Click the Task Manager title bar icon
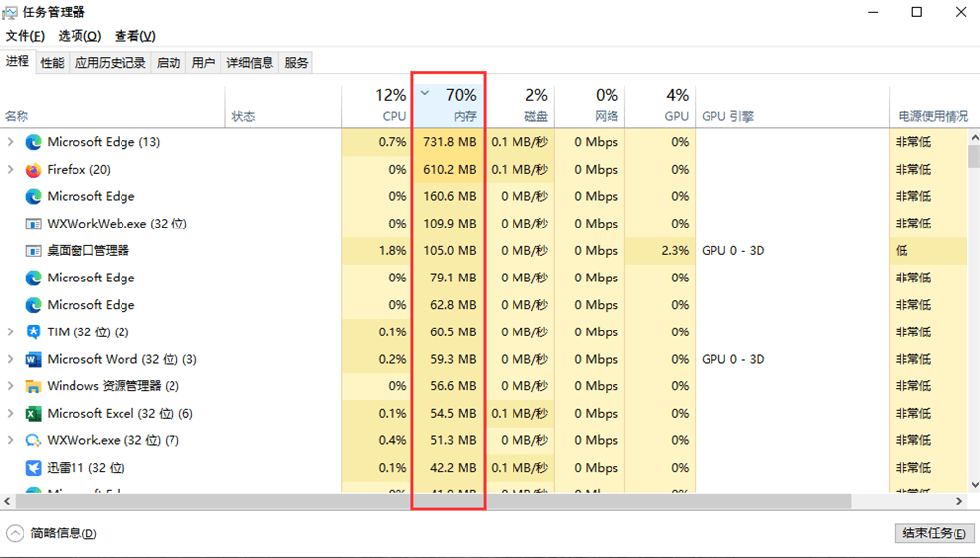Viewport: 980px width, 558px height. tap(10, 12)
